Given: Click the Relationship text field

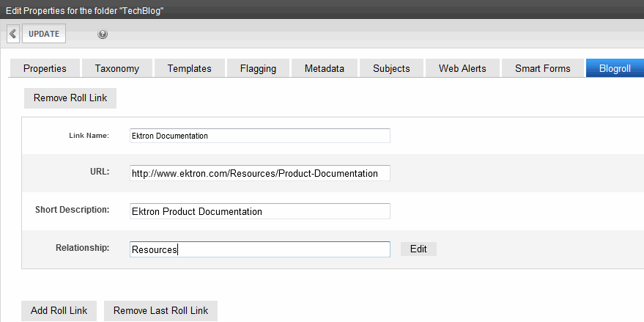Looking at the screenshot, I should pyautogui.click(x=260, y=249).
